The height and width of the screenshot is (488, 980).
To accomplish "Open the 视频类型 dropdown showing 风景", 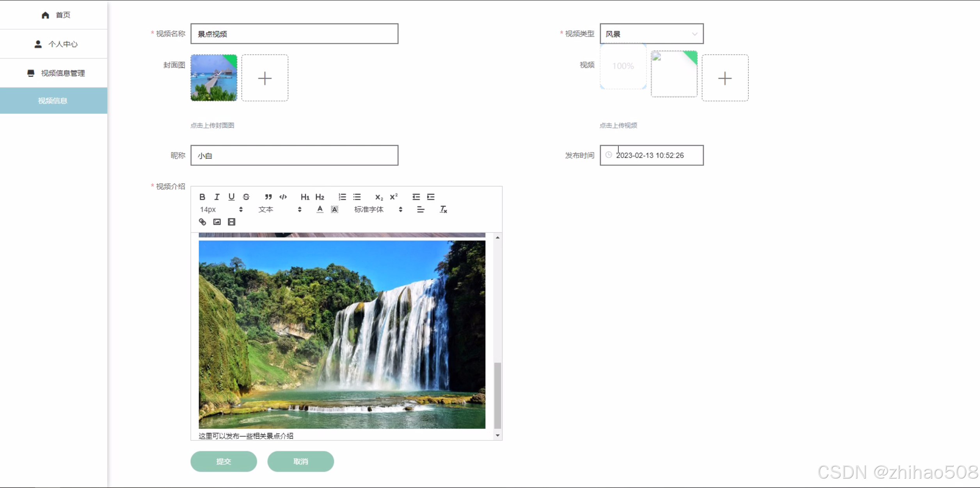I will click(x=652, y=34).
